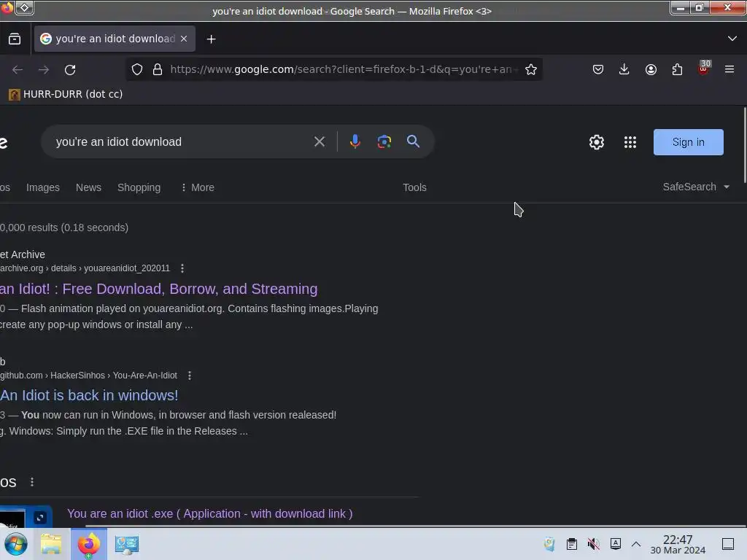Click github.com › HackerSinhos breadcrumb text
The height and width of the screenshot is (560, 747).
pos(88,376)
